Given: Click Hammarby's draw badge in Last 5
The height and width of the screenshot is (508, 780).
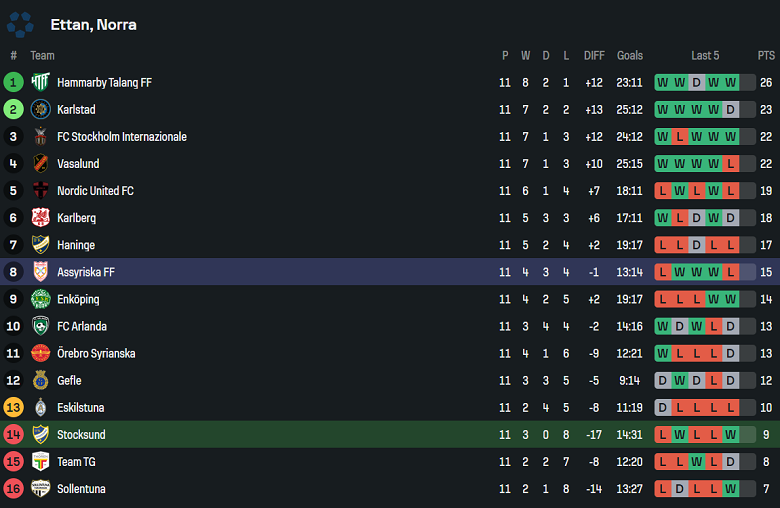Looking at the screenshot, I should 697,83.
